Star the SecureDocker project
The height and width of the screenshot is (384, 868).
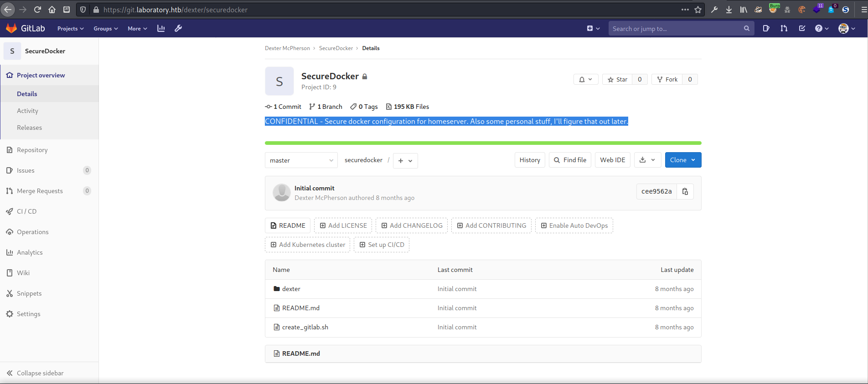coord(617,79)
